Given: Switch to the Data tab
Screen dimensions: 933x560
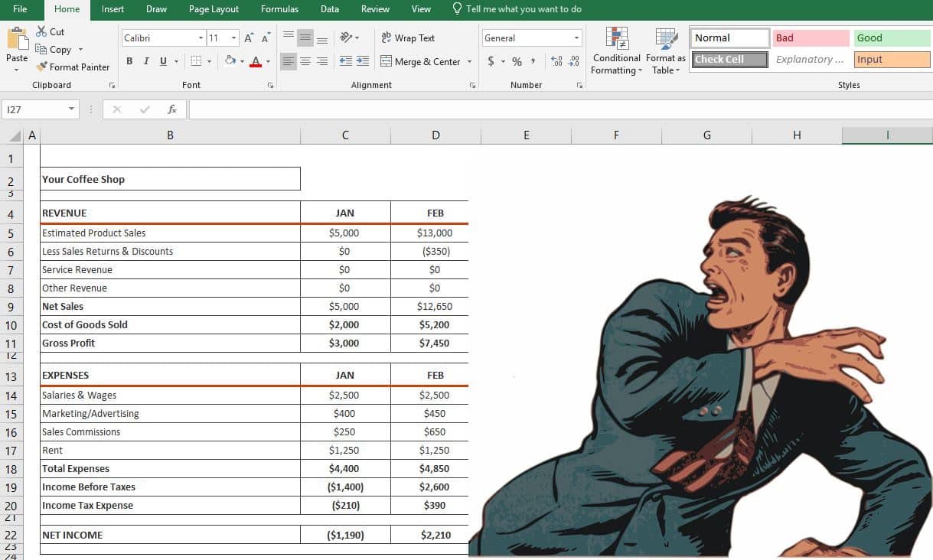Looking at the screenshot, I should click(330, 9).
